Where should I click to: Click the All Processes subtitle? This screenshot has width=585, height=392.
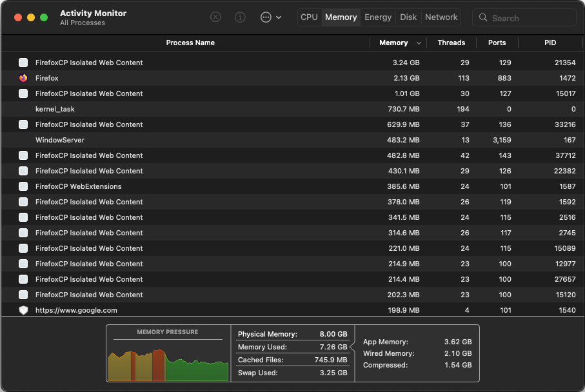tap(83, 23)
